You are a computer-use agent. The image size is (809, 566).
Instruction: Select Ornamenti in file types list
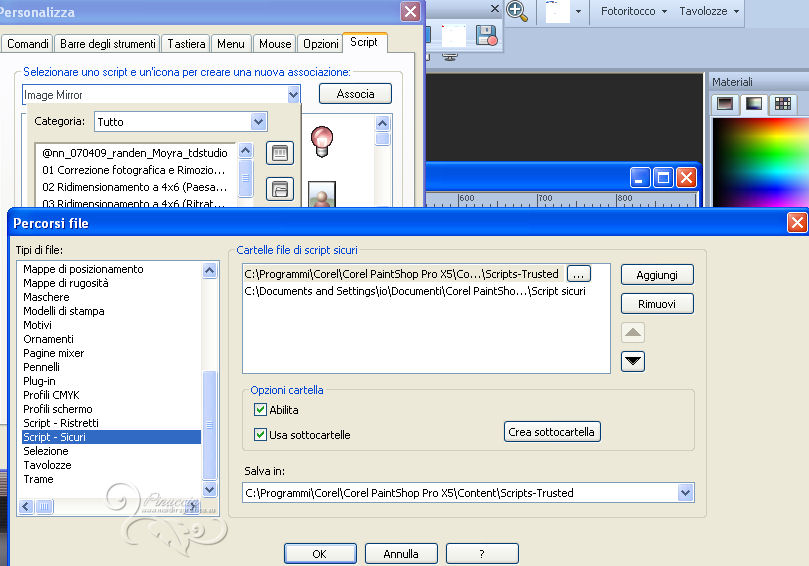click(x=48, y=339)
